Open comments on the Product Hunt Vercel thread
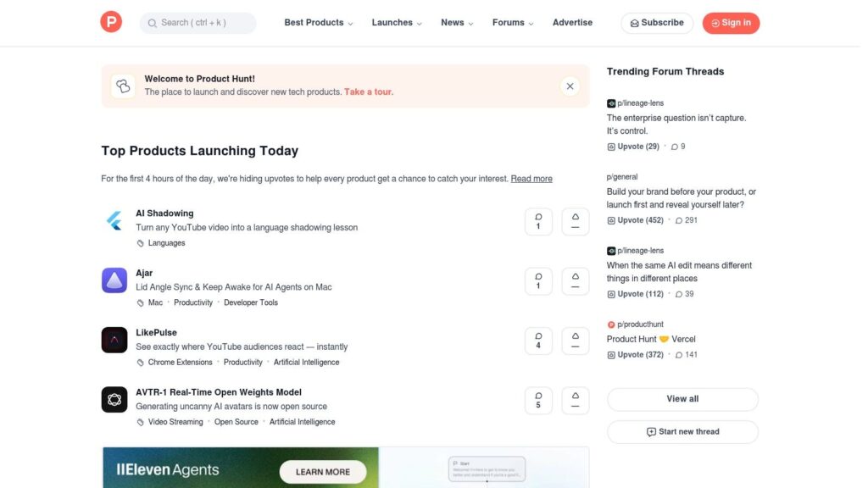This screenshot has width=868, height=488. tap(687, 355)
